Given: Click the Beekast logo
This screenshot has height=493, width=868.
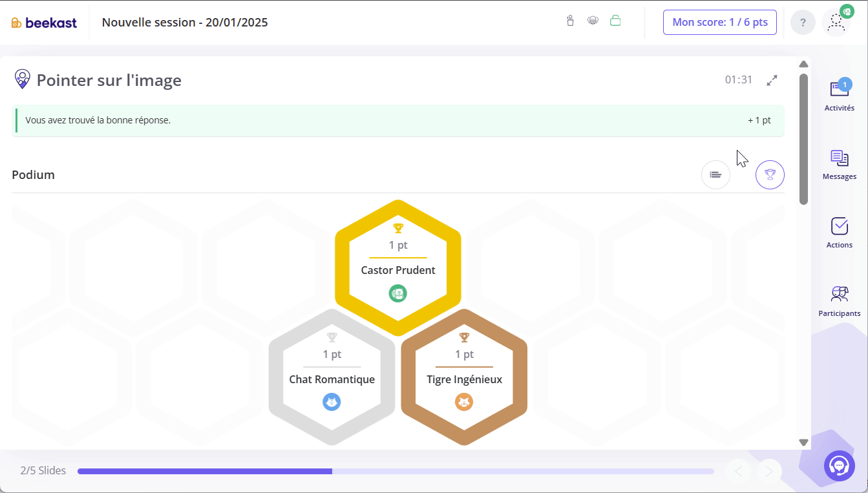Looking at the screenshot, I should click(44, 23).
